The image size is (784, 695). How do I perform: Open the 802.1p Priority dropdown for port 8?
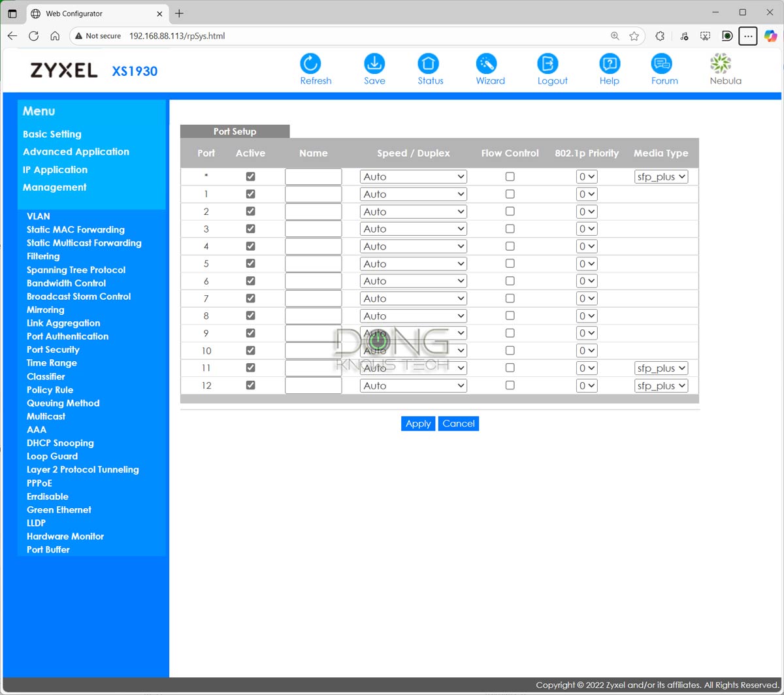tap(586, 315)
